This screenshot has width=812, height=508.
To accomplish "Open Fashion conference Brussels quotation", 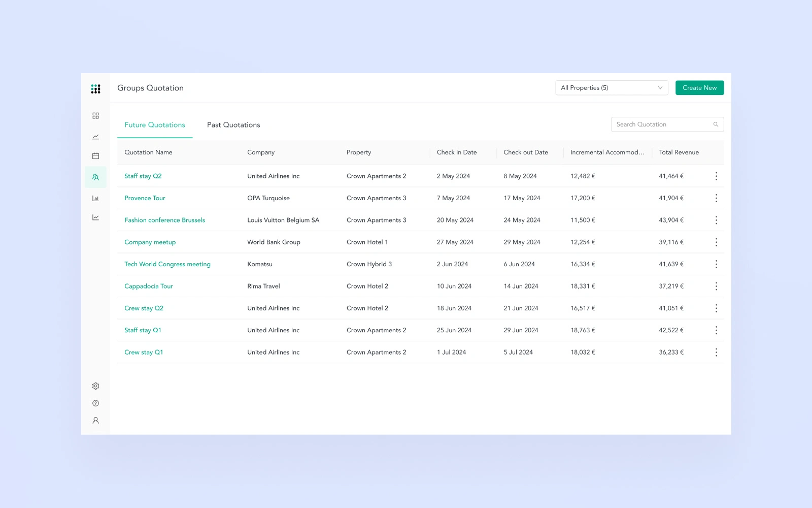I will point(164,220).
